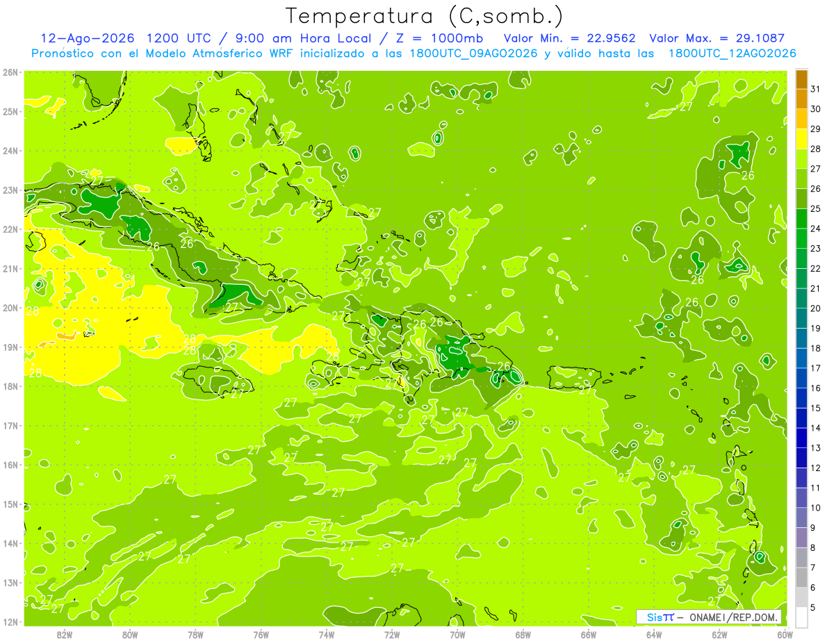834x644 pixels.
Task: Click the 76W longitude axis label
Action: click(x=261, y=634)
